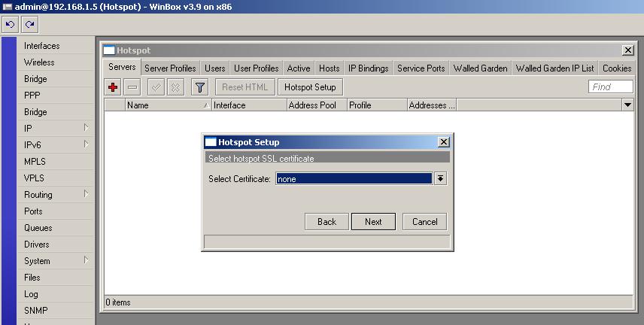Switch to the Active tab
The height and width of the screenshot is (325, 644).
point(299,68)
